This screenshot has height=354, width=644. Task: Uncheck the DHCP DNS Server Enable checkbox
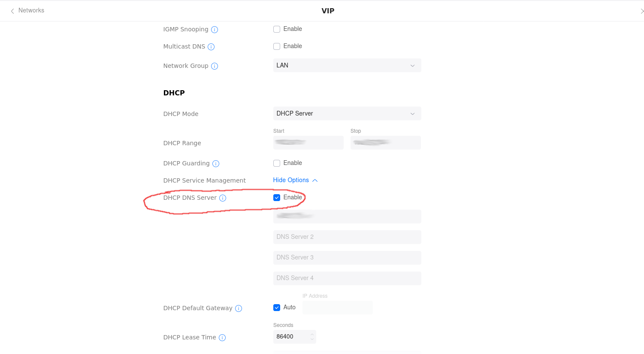pos(277,198)
